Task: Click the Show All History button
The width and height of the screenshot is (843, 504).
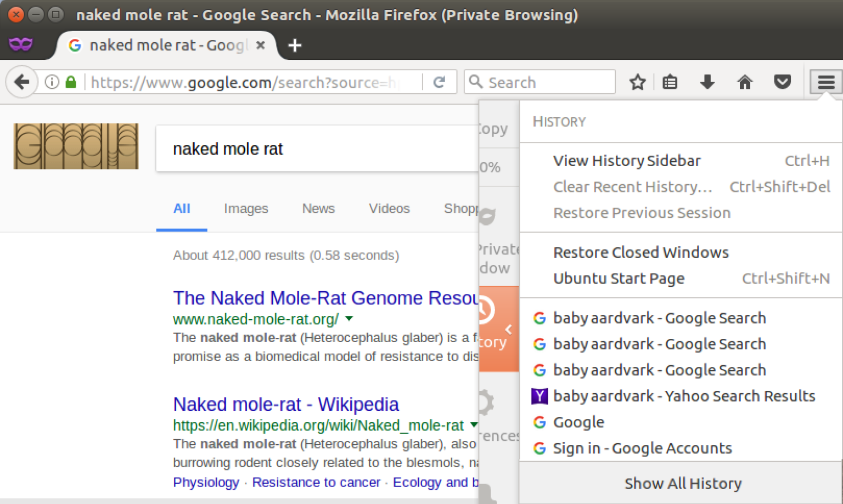Action: [x=683, y=483]
